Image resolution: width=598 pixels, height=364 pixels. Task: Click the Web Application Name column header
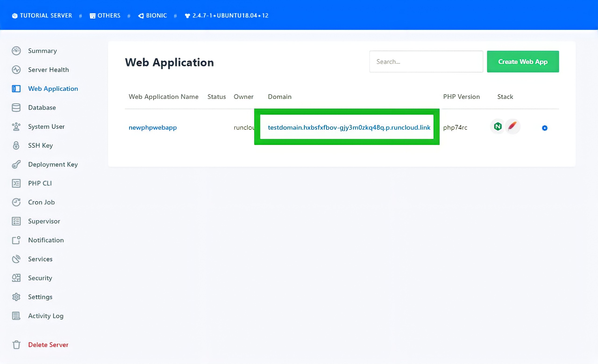[164, 97]
